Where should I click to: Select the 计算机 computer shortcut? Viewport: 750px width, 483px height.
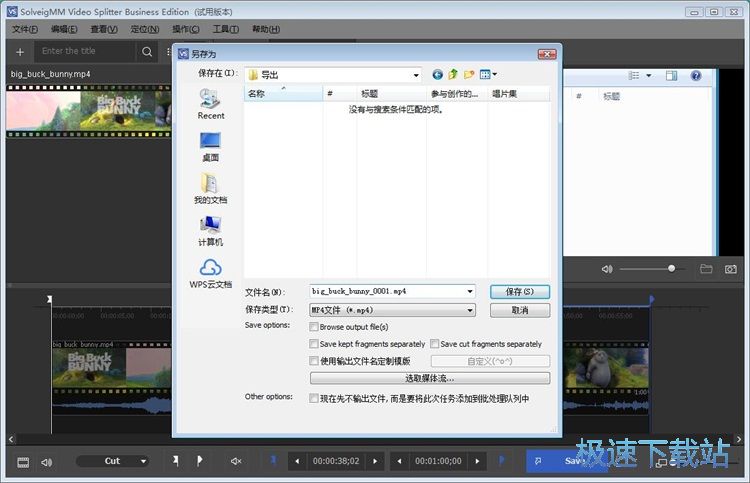pos(210,231)
